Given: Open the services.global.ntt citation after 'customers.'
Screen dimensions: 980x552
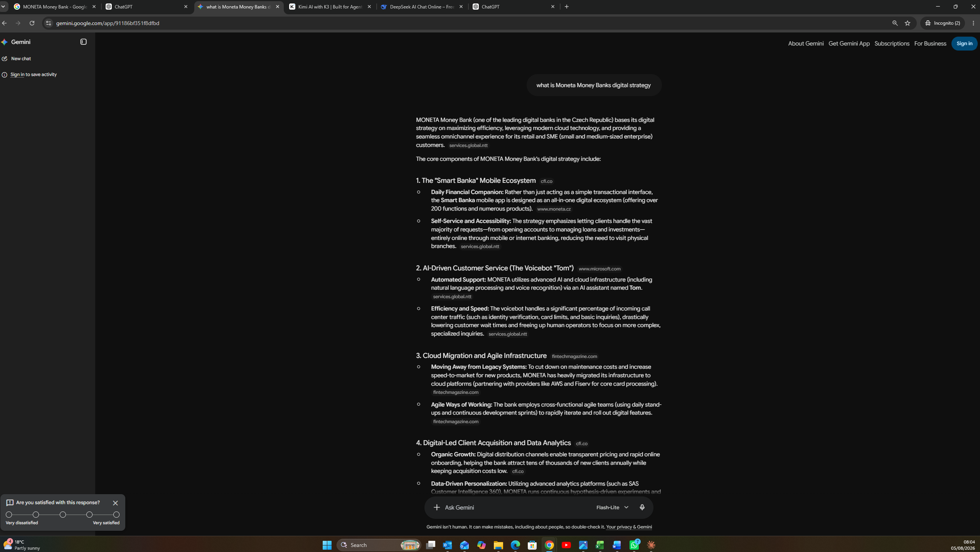Looking at the screenshot, I should click(x=468, y=145).
